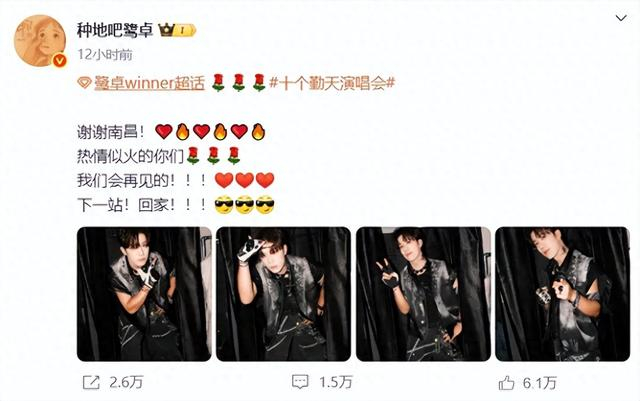Click the 种地吧鹭卓 profile avatar
The width and height of the screenshot is (640, 401).
[x=40, y=40]
